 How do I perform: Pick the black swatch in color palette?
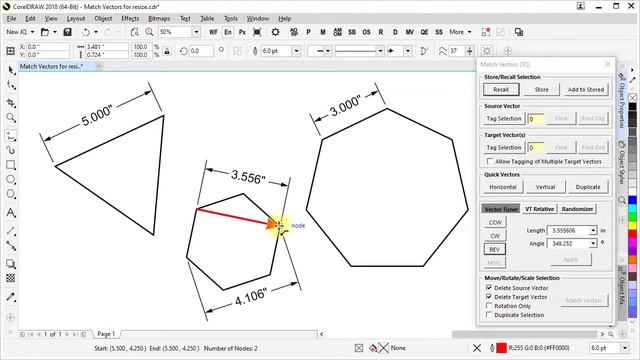(632, 107)
